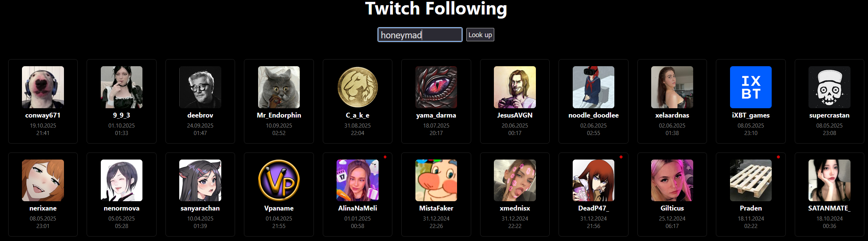
Task: Click the Mr_Endorphin gray cat avatar
Action: click(x=279, y=87)
